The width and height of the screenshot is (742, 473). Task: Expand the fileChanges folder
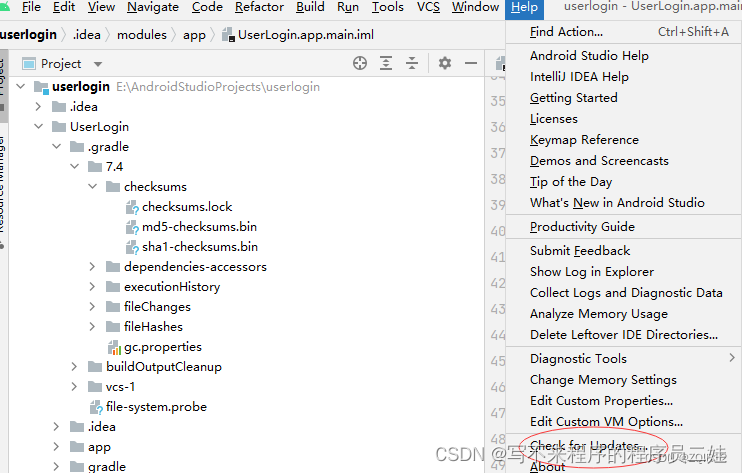pyautogui.click(x=92, y=307)
